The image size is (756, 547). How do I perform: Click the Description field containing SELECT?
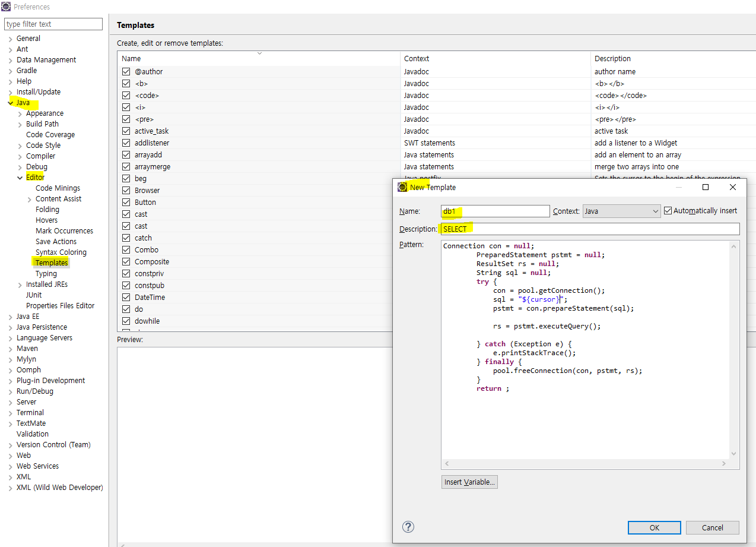coord(590,229)
